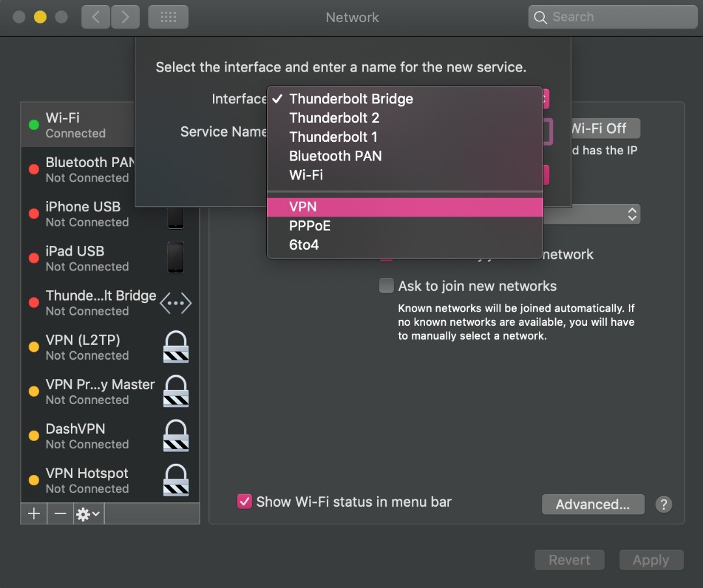Select 6to4 in the interface menu
The height and width of the screenshot is (588, 703).
tap(304, 245)
